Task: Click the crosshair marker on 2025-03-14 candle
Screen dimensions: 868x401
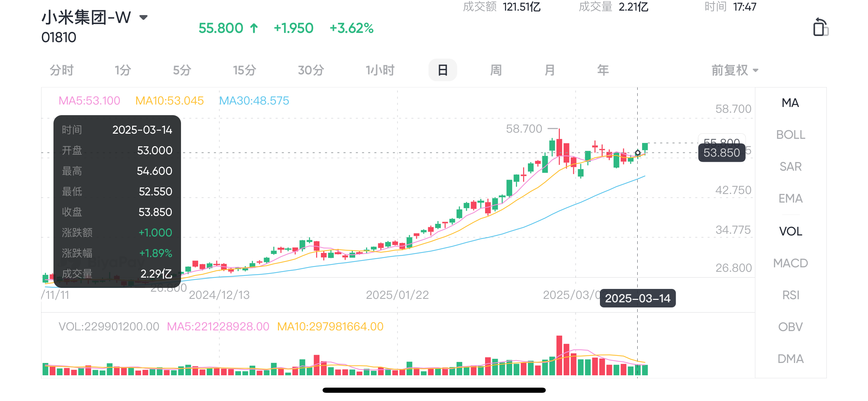Action: [x=638, y=153]
